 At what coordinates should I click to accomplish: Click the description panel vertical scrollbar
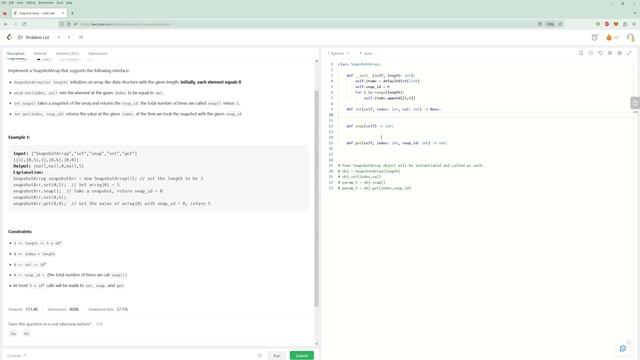(x=316, y=198)
